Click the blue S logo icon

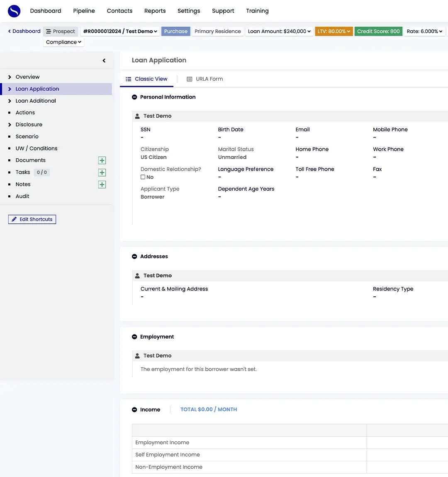tap(14, 11)
